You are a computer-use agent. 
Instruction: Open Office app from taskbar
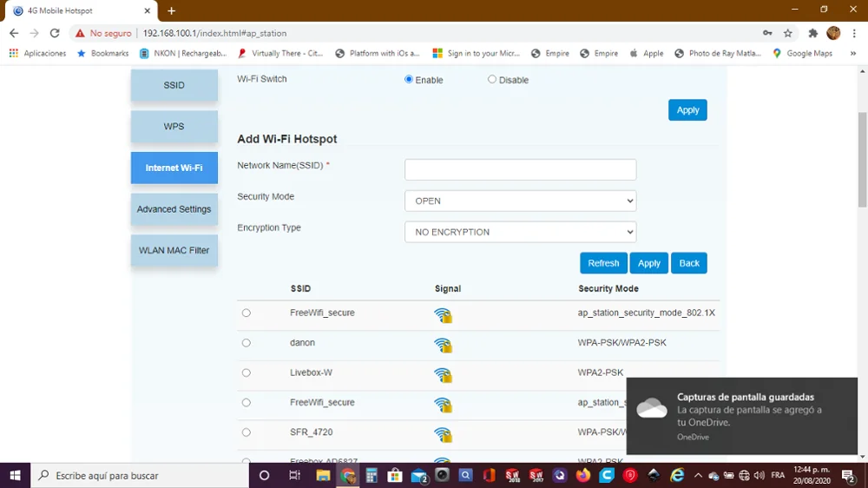tap(489, 475)
